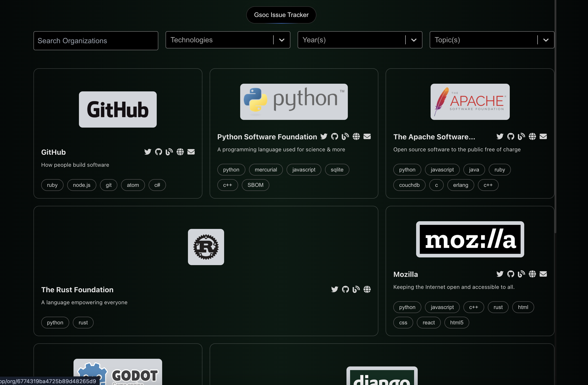Open Mozilla card's blog icon

521,274
